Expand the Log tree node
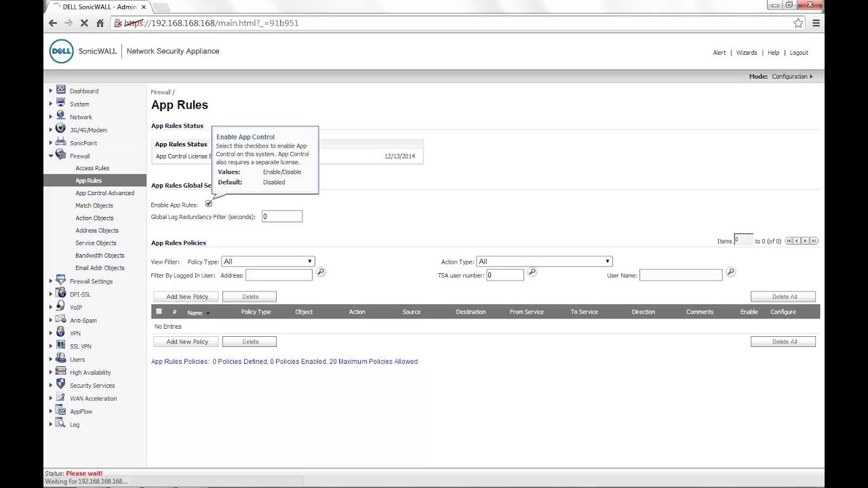The width and height of the screenshot is (868, 488). 50,424
